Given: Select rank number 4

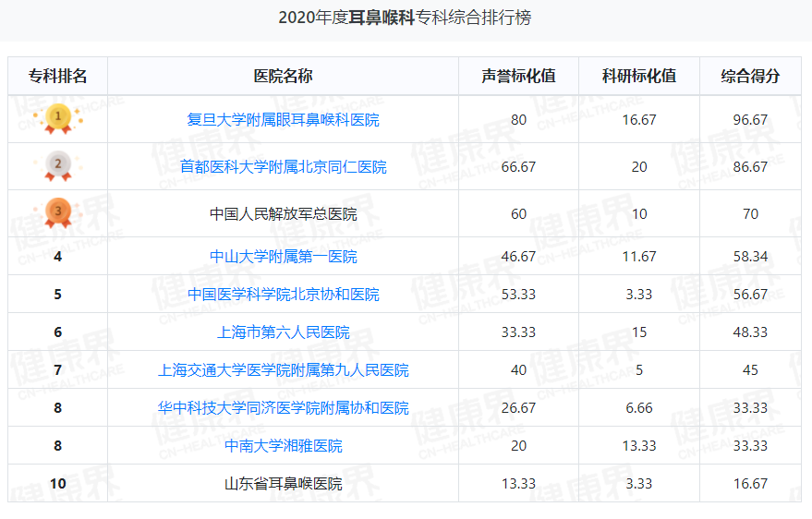Looking at the screenshot, I should [x=57, y=256].
